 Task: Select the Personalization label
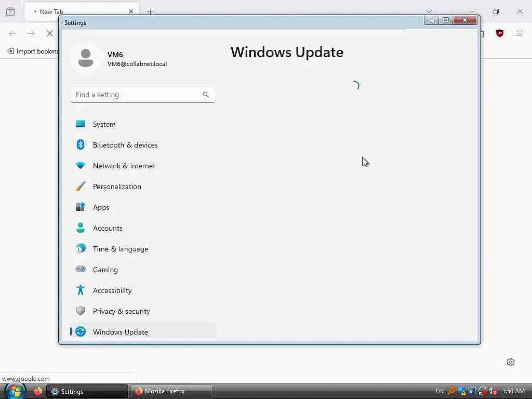pyautogui.click(x=117, y=187)
